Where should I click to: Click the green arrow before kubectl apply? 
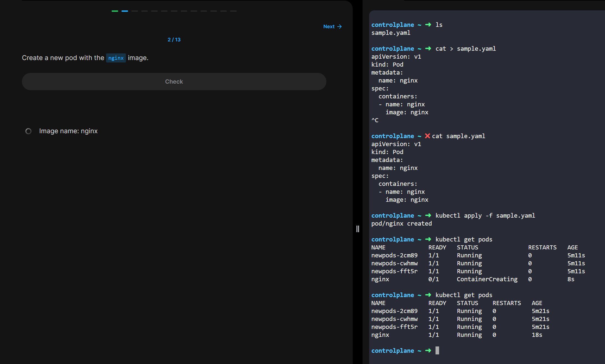428,215
